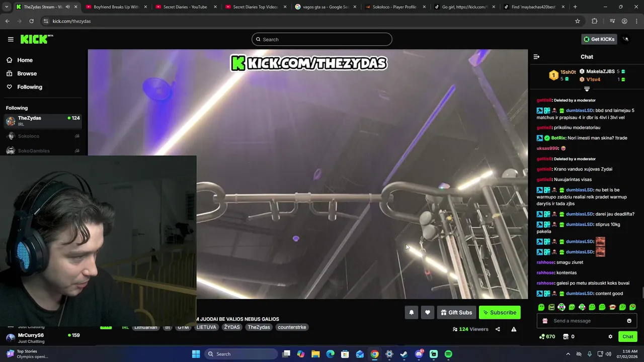Select SokoGambles in the following list

pyautogui.click(x=43, y=150)
